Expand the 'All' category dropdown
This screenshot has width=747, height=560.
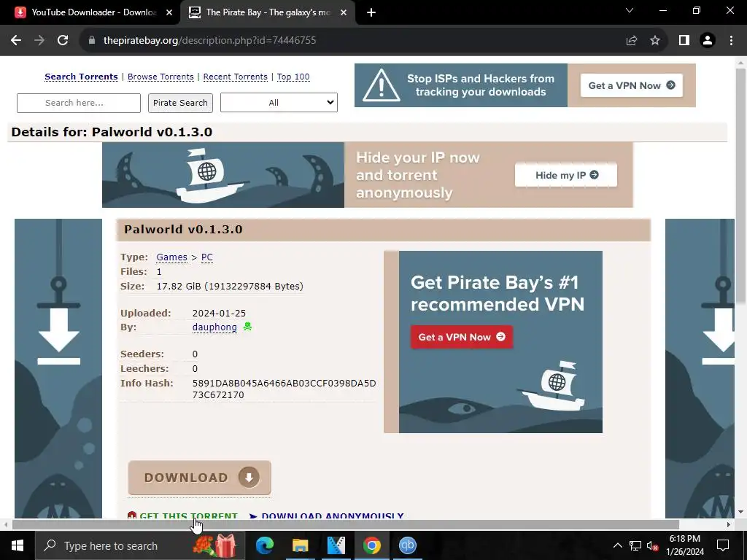coord(279,102)
